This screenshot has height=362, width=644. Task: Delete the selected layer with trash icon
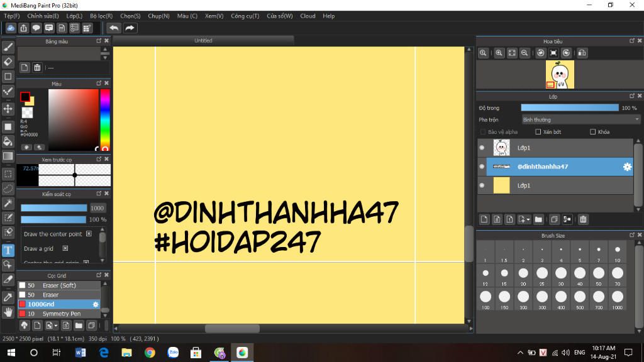click(583, 219)
